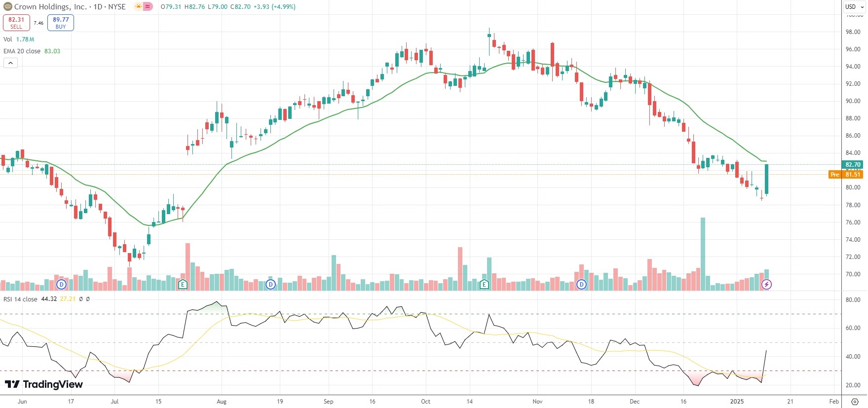
Task: Click the green 82.70 current price label
Action: tap(853, 165)
